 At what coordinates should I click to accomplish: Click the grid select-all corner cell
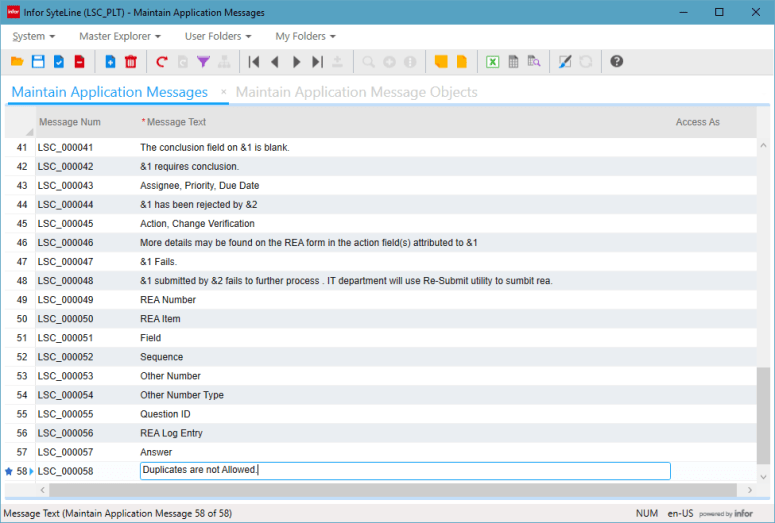coord(20,122)
